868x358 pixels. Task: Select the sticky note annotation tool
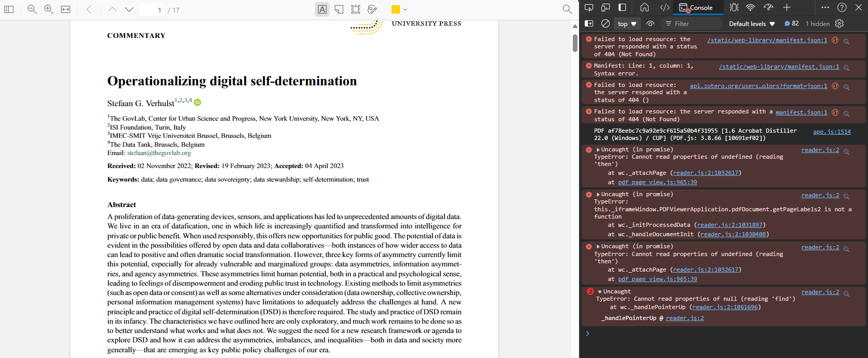339,9
